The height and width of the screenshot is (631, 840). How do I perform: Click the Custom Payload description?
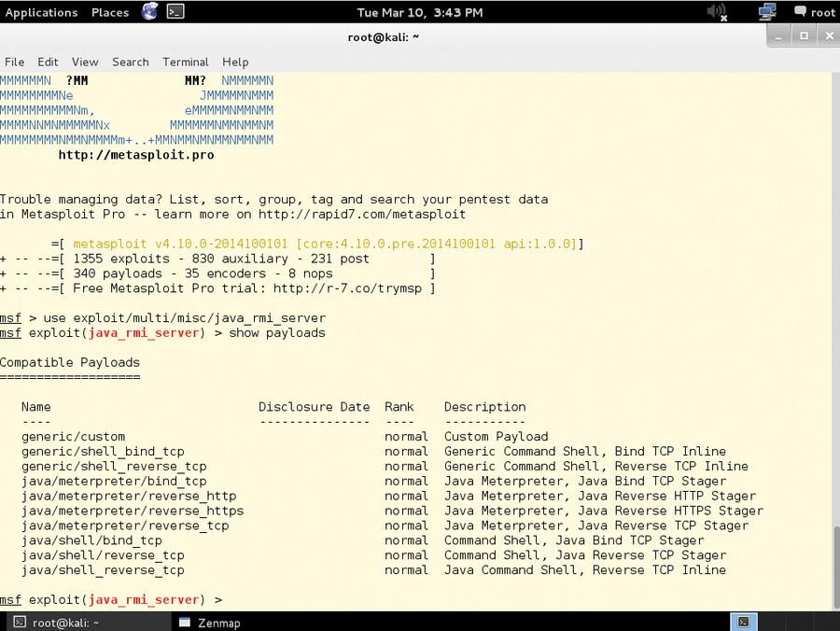[497, 437]
